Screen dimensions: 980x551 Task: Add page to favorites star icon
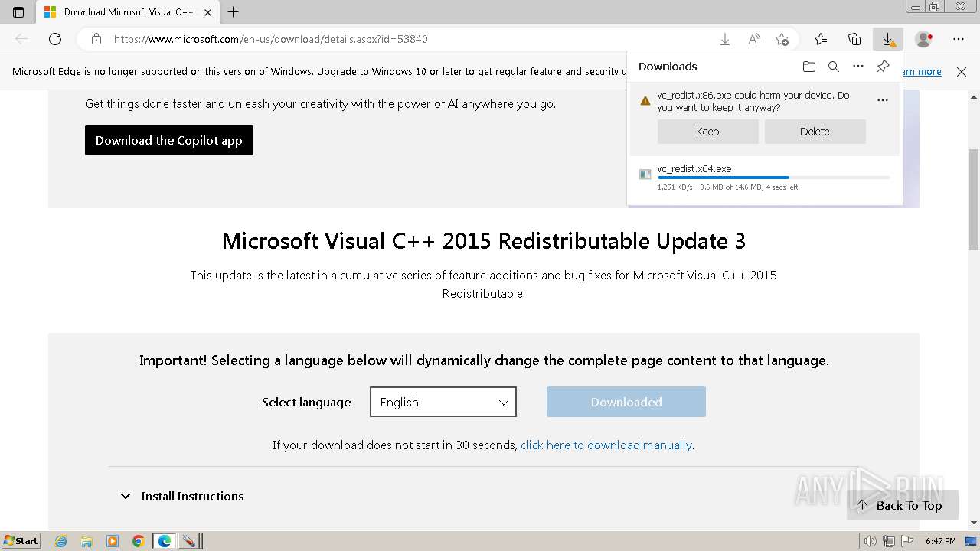tap(782, 39)
